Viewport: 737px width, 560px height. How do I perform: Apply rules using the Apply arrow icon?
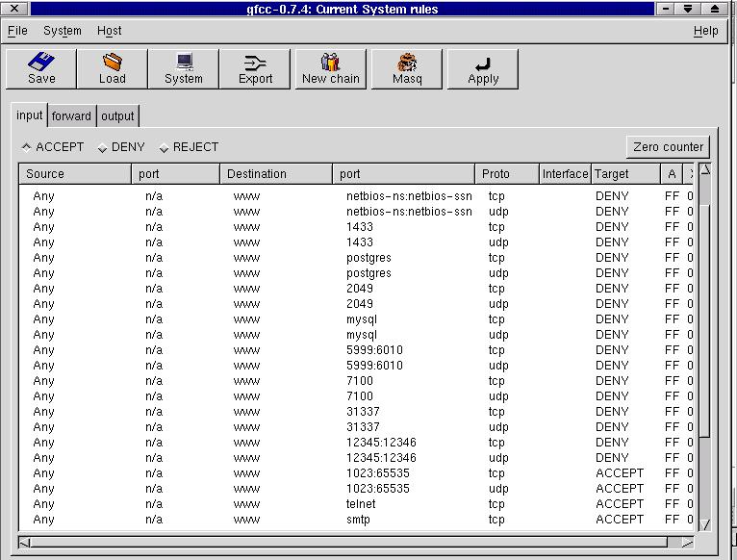coord(483,63)
